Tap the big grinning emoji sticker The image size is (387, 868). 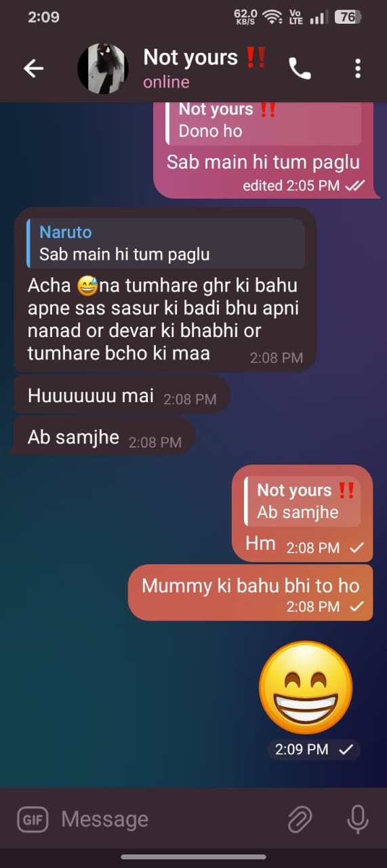pos(306,686)
